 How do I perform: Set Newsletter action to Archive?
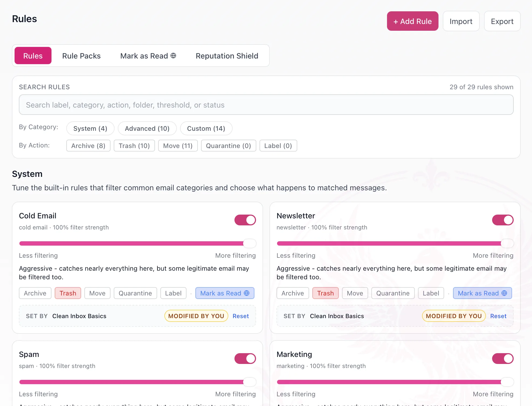coord(293,293)
